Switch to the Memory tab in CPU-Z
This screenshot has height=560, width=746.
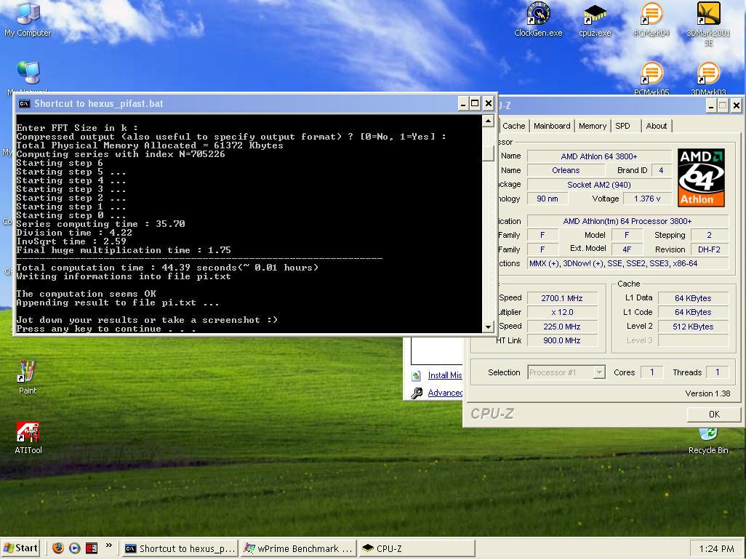click(593, 126)
